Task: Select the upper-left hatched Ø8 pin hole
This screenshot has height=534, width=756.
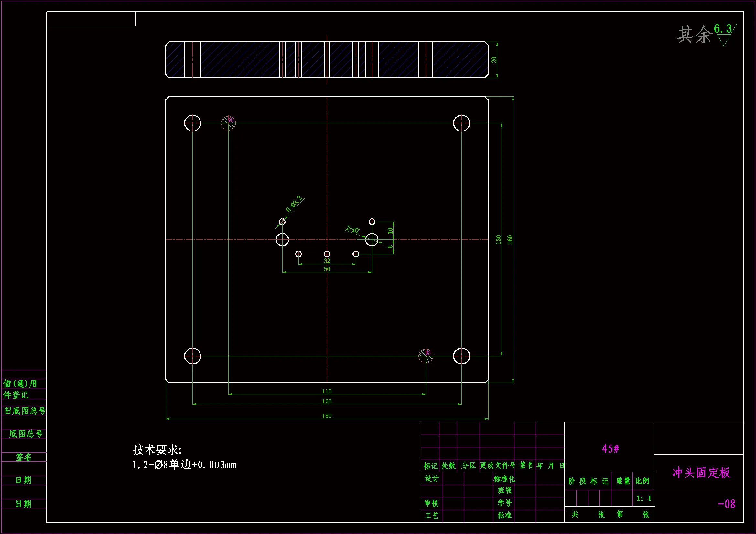Action: click(x=229, y=123)
